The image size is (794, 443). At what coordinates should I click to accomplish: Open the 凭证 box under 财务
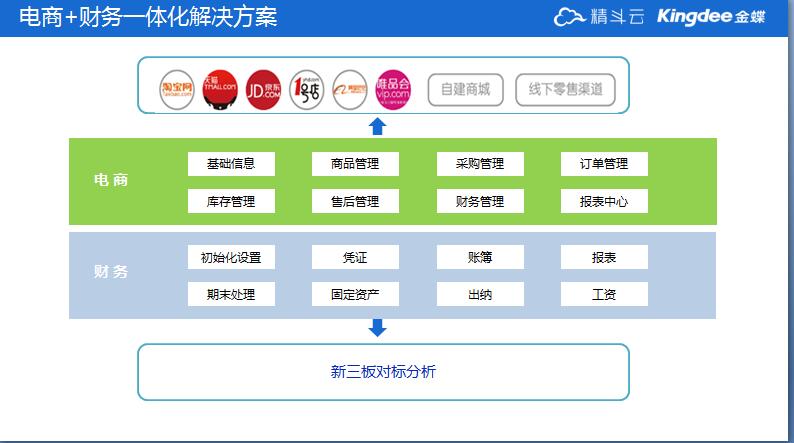tap(355, 257)
